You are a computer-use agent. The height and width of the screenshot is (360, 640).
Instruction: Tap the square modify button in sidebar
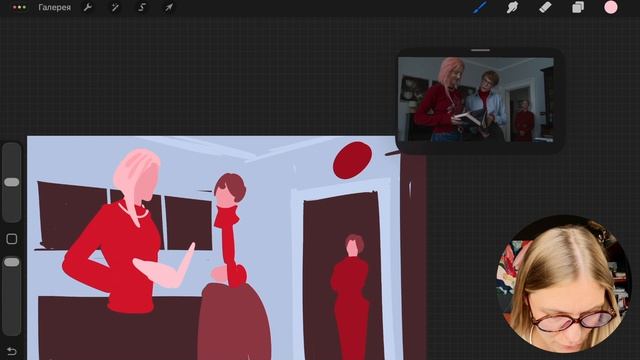point(12,239)
